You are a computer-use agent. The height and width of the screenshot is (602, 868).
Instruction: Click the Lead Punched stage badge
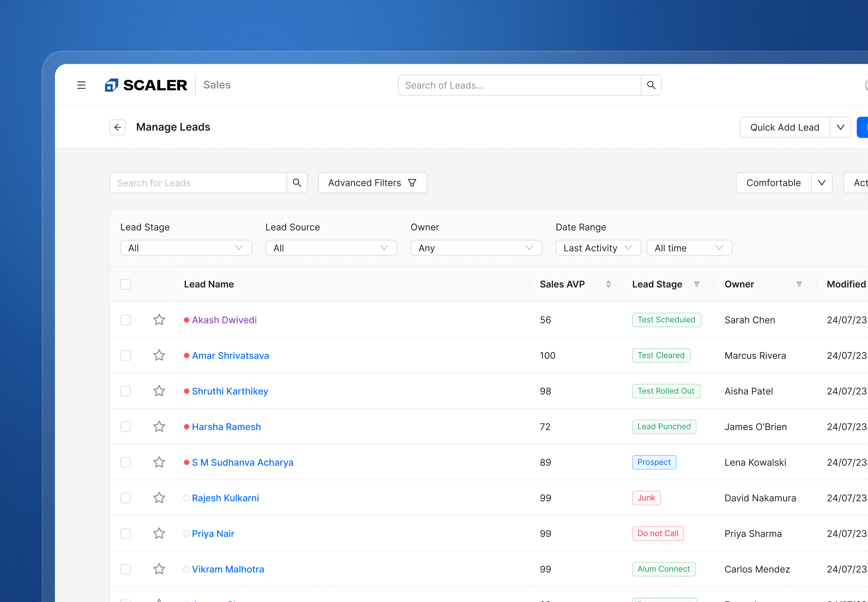(x=664, y=427)
